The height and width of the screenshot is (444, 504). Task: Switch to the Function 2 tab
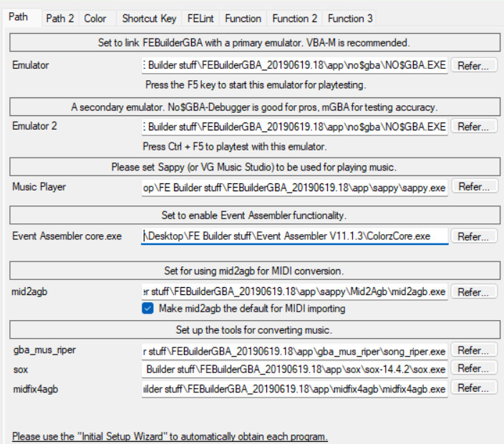pos(294,19)
